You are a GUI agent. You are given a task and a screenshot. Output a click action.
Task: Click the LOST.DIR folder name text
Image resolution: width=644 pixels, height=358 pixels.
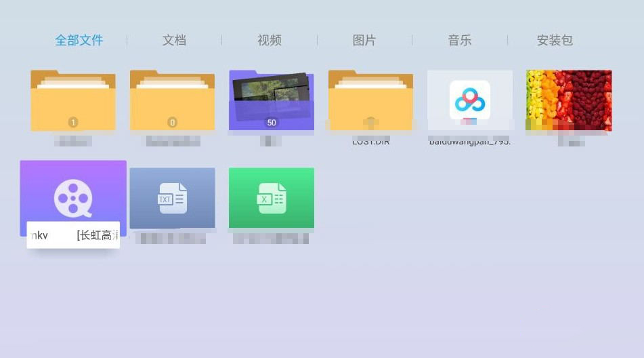click(x=371, y=142)
